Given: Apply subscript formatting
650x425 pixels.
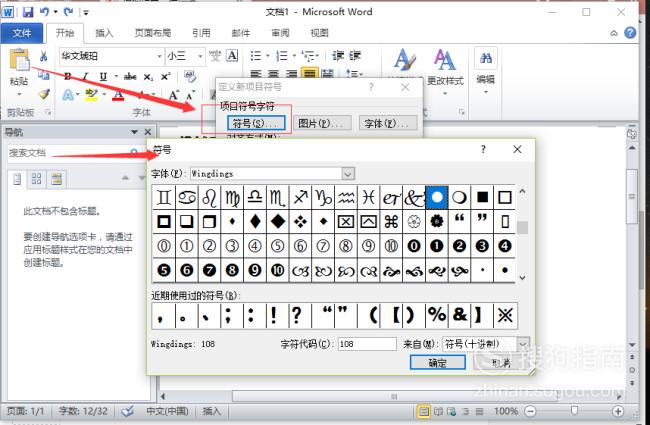Looking at the screenshot, I should point(148,77).
